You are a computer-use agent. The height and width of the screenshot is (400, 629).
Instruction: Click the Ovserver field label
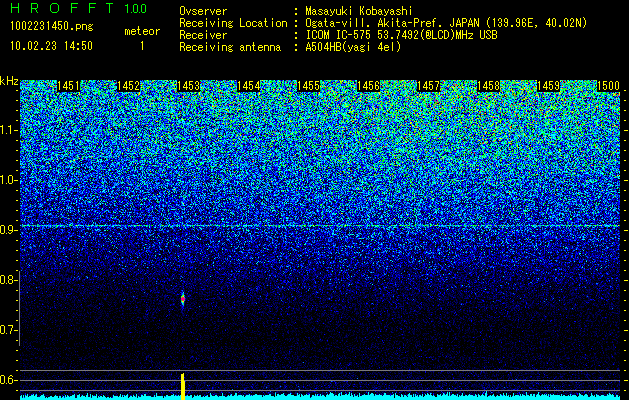click(203, 11)
